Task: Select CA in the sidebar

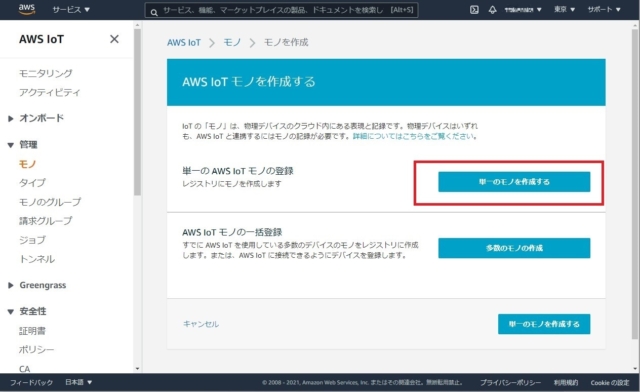Action: (x=24, y=368)
